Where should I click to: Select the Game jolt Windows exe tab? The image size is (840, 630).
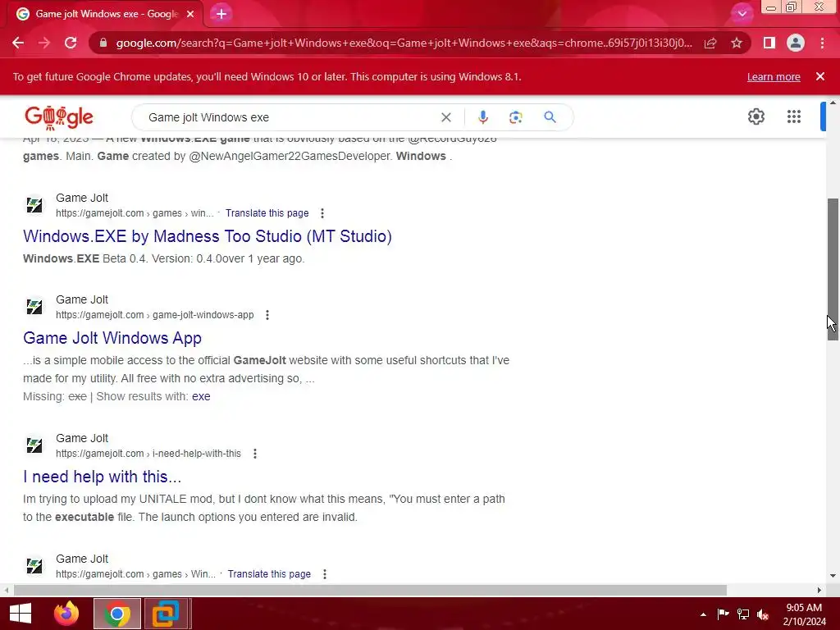(105, 14)
